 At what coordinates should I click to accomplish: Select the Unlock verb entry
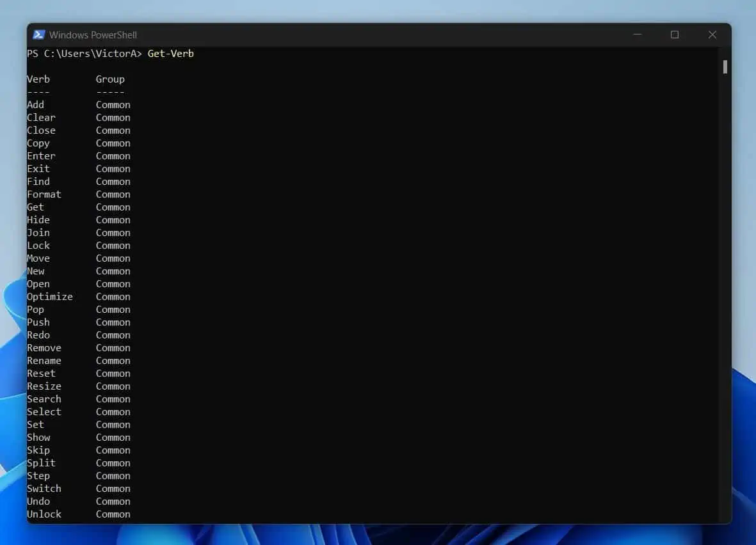[x=44, y=514]
